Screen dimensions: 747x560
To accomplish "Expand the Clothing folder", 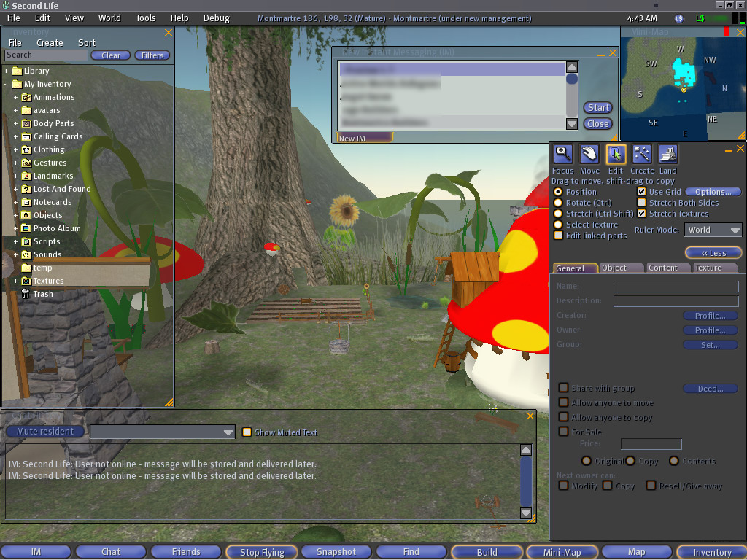I will pos(16,149).
